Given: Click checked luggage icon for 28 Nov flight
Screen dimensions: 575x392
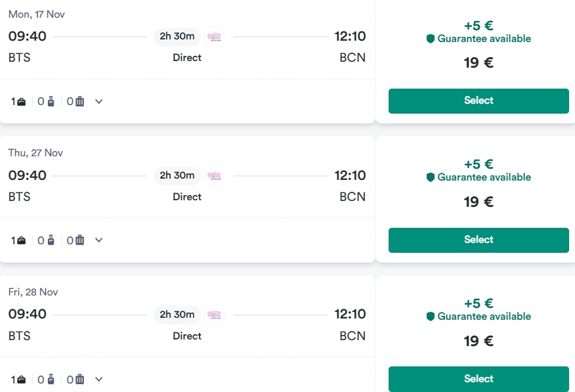Looking at the screenshot, I should [x=79, y=380].
